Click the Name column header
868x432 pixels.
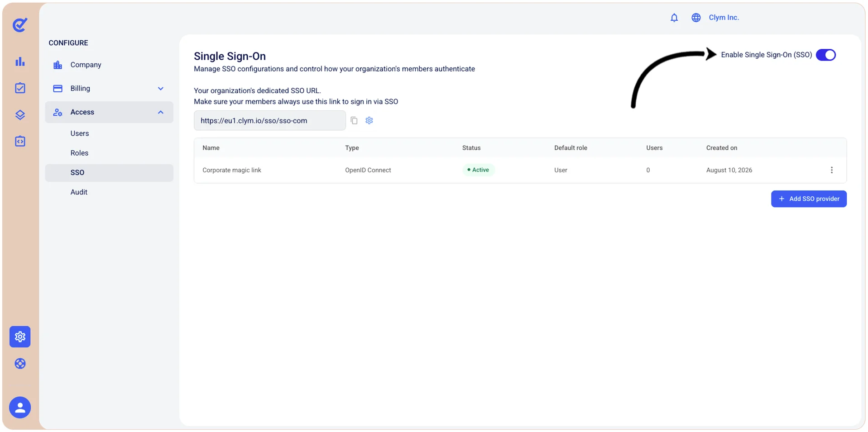click(211, 148)
